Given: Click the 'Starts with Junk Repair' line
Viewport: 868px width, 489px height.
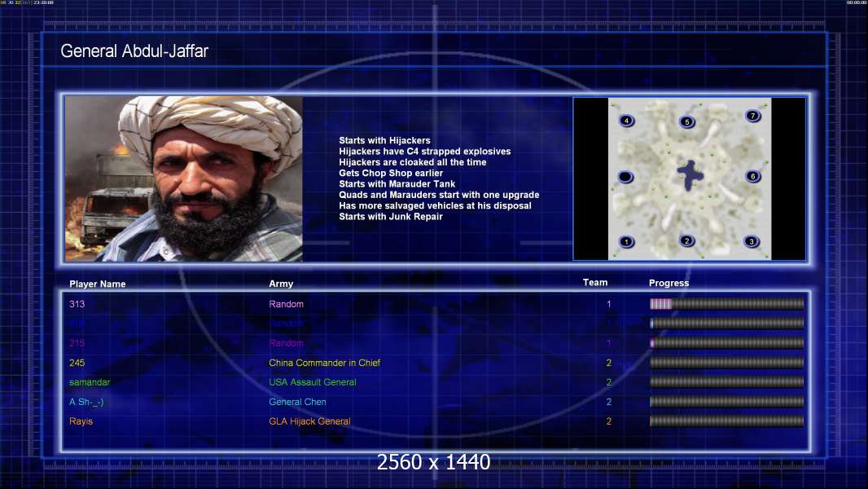Looking at the screenshot, I should tap(391, 217).
